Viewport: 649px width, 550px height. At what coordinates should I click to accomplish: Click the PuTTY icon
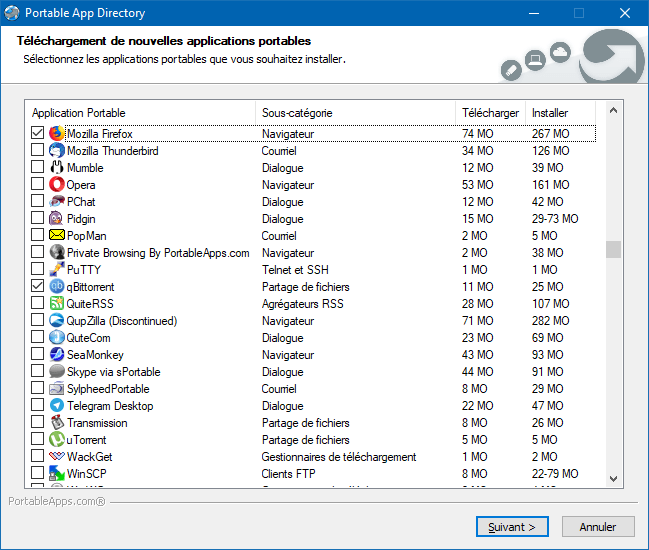click(57, 269)
